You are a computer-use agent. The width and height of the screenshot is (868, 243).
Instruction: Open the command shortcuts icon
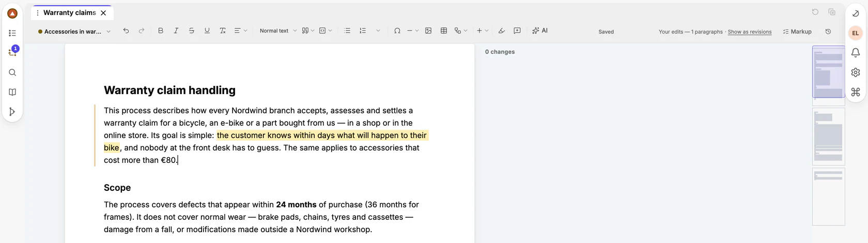[x=856, y=92]
